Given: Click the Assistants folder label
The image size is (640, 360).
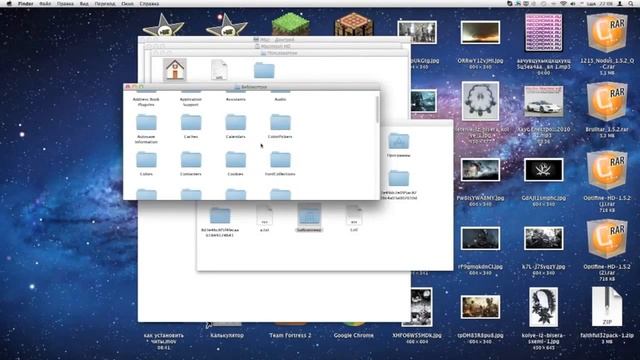Looking at the screenshot, I should coord(236,99).
